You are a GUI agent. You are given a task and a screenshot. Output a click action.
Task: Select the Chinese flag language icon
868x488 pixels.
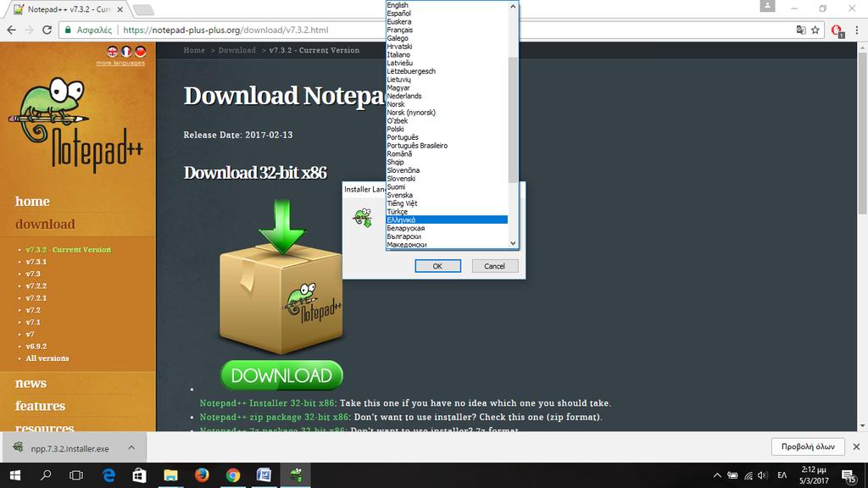click(141, 52)
